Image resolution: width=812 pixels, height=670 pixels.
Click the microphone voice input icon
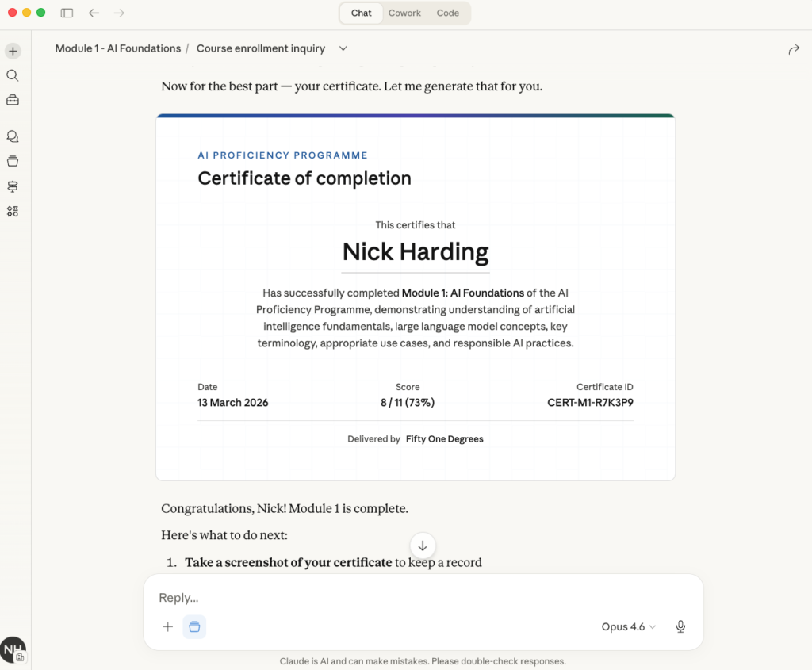click(680, 626)
